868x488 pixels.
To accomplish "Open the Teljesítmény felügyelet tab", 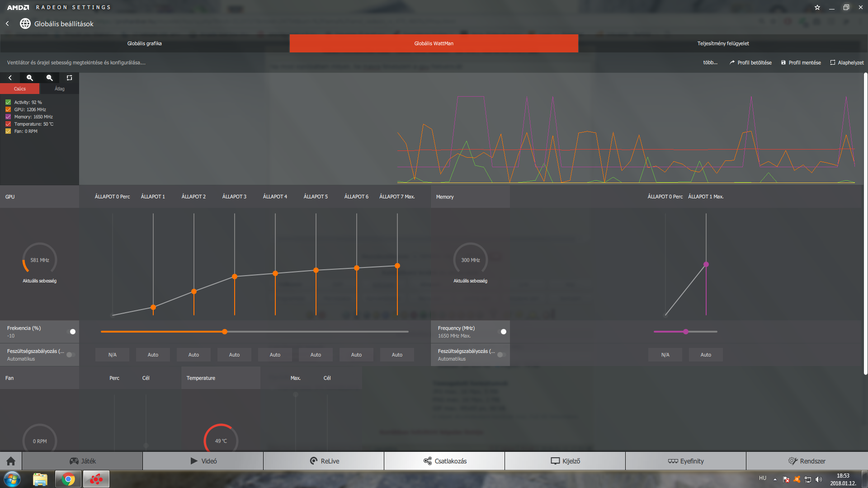I will click(723, 43).
